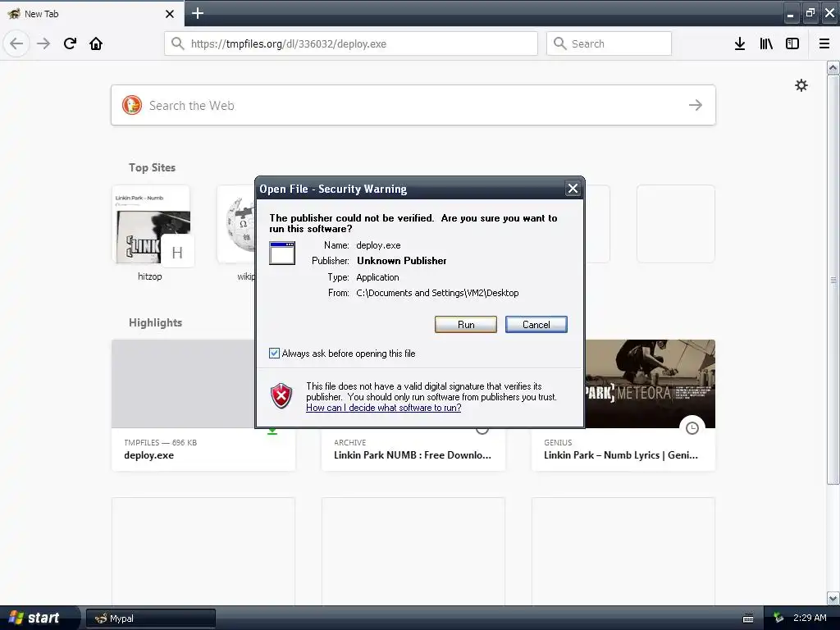Image resolution: width=840 pixels, height=630 pixels.
Task: Click the toolbar Search box
Action: (609, 43)
